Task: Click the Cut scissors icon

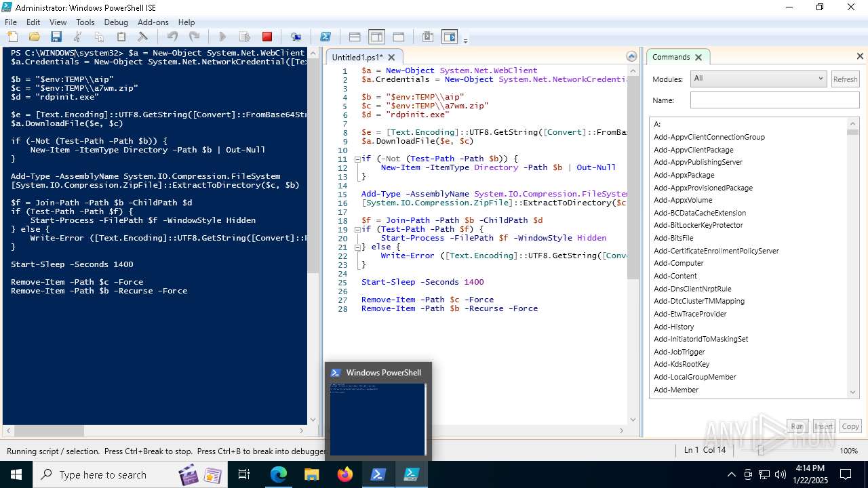Action: [x=77, y=37]
